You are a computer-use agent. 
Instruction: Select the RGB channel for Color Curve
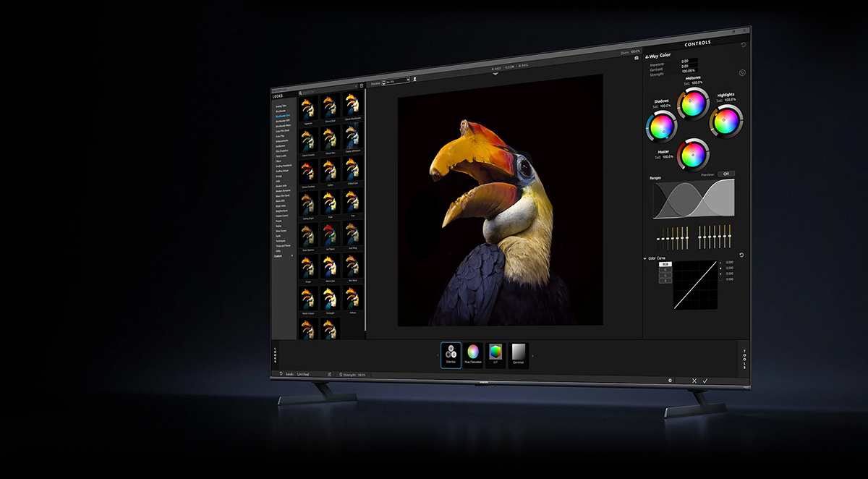pyautogui.click(x=664, y=264)
